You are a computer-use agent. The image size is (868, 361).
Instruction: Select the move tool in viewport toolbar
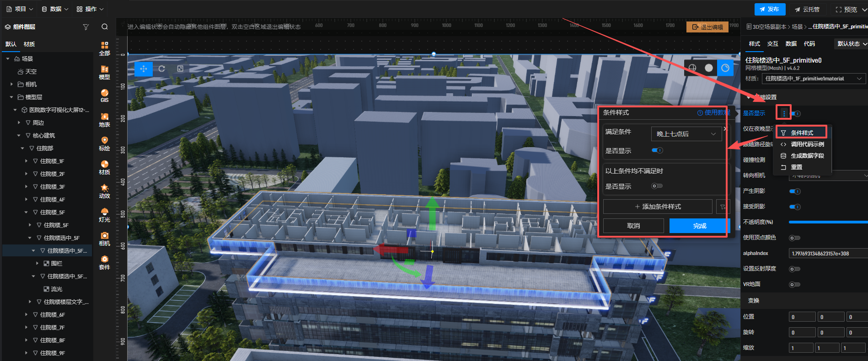[x=143, y=69]
